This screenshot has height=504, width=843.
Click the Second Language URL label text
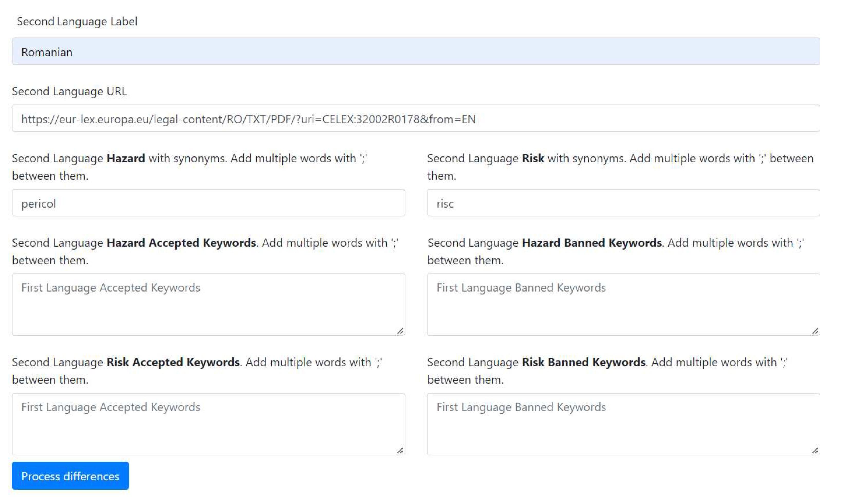point(69,91)
